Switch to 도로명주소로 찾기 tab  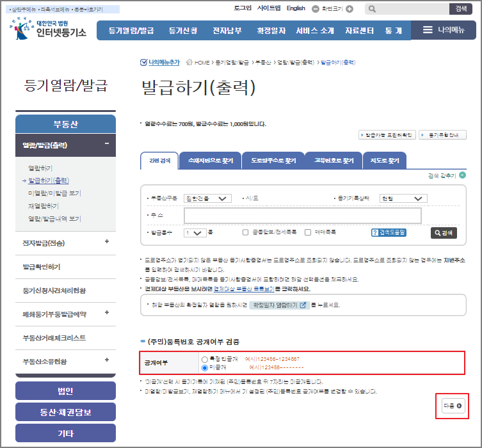pos(273,161)
